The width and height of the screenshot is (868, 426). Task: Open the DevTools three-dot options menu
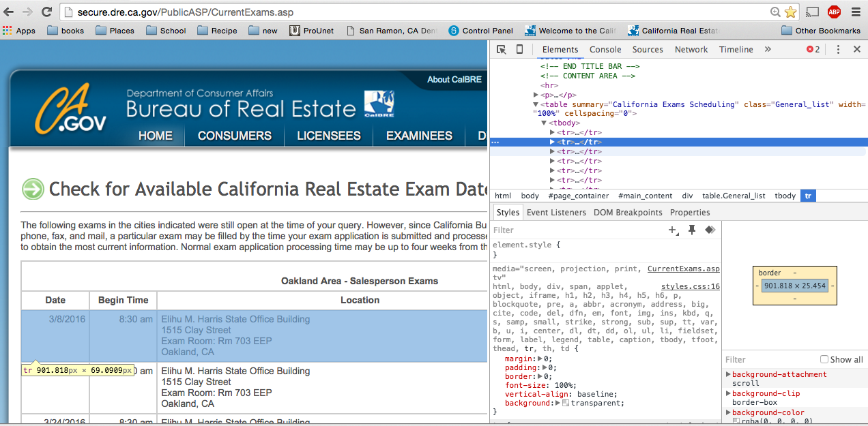point(838,49)
